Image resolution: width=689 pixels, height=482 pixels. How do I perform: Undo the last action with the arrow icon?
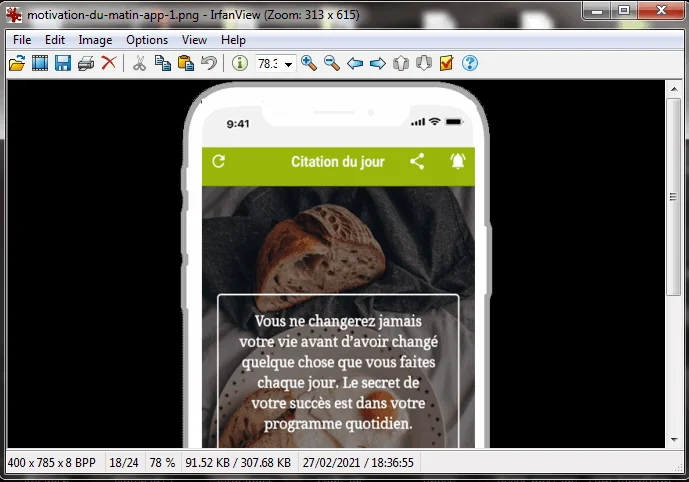(209, 63)
